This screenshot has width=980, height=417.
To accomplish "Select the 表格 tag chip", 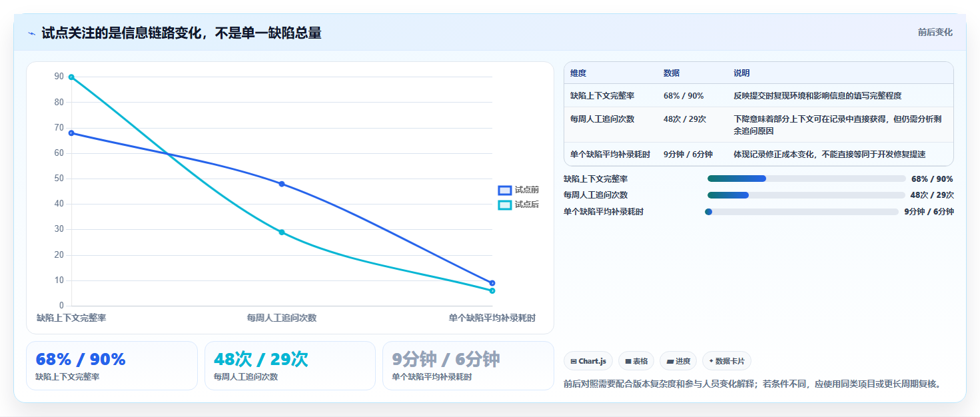I will (636, 361).
